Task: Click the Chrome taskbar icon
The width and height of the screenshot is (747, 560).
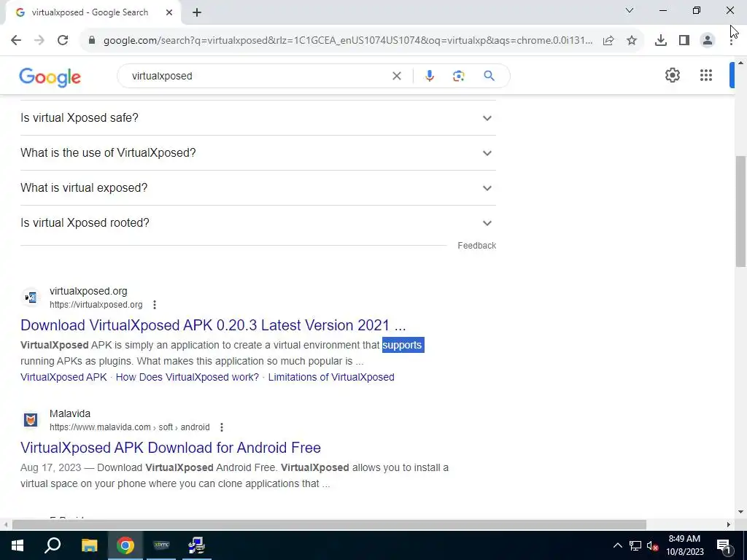Action: (x=125, y=545)
